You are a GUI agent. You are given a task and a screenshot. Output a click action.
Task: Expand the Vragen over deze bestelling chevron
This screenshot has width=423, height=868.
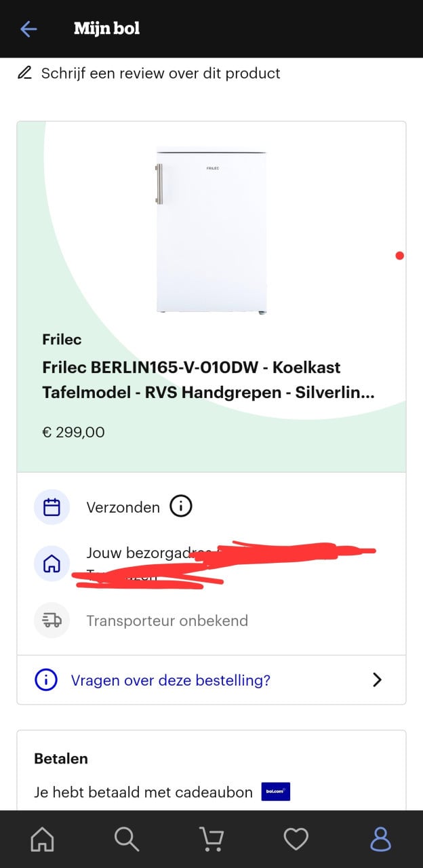pos(378,679)
